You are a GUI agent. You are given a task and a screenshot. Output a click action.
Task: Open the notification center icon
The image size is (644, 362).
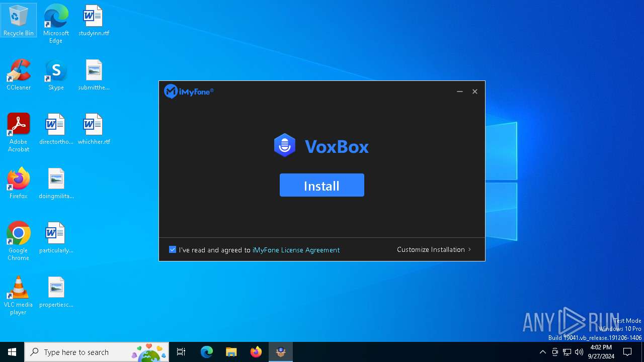(627, 352)
